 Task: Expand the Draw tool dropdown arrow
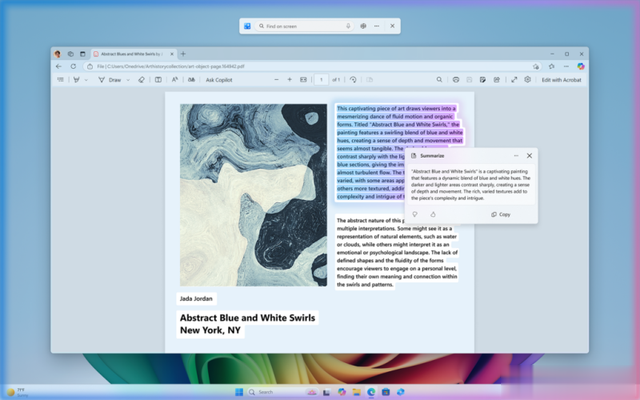(x=130, y=79)
